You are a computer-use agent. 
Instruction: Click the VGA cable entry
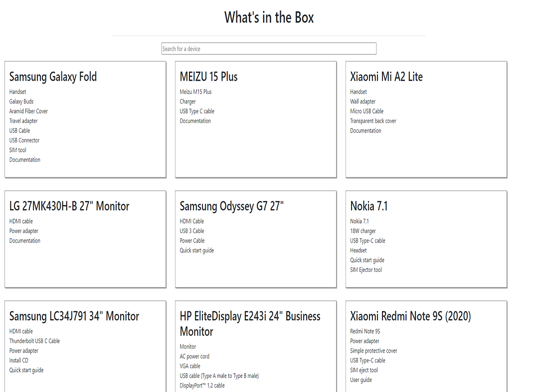190,366
